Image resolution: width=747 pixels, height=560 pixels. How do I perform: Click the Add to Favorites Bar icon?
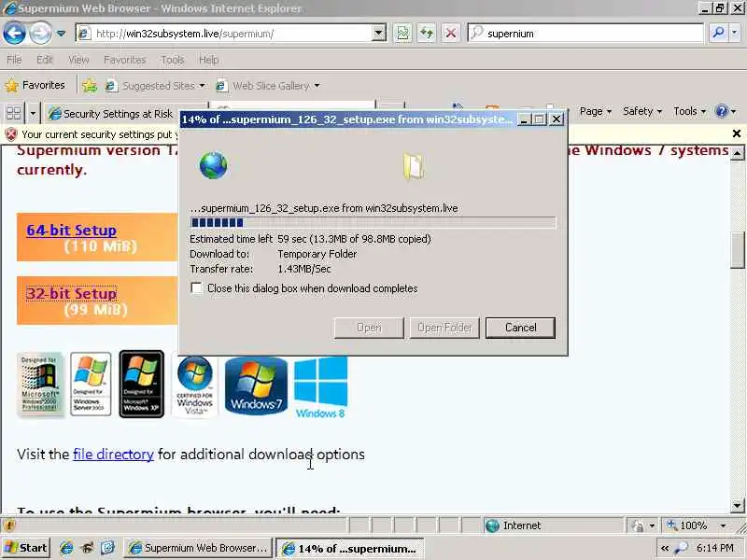coord(89,86)
